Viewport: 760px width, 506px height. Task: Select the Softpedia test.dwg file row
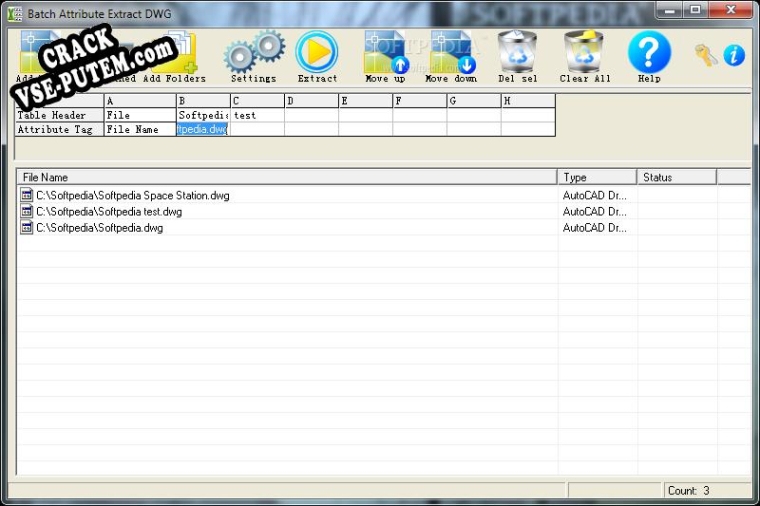point(108,212)
